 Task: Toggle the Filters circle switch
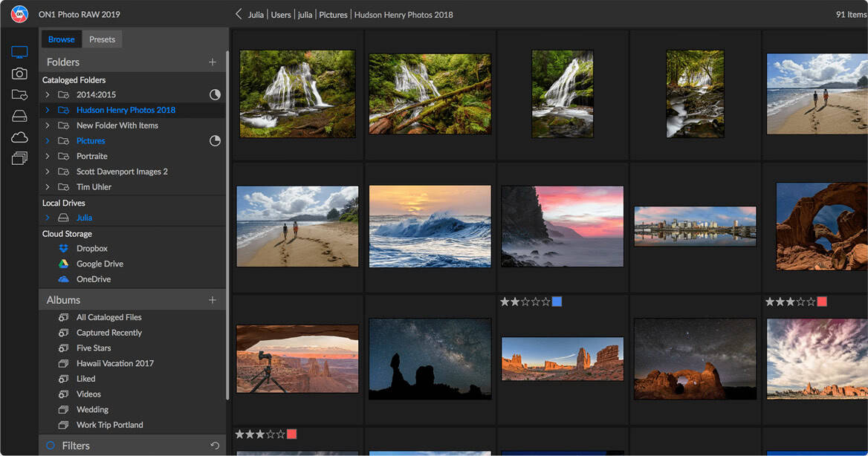tap(51, 446)
